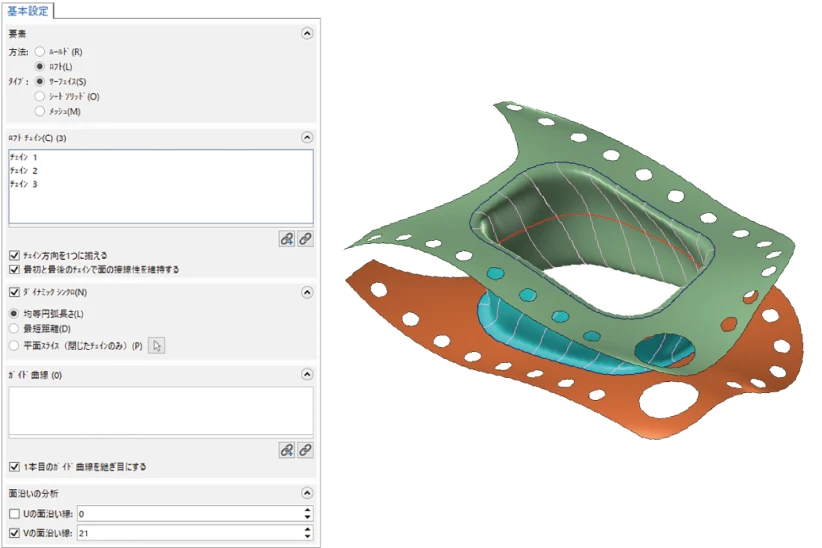Open the 基本設定 tab
Screen dimensions: 822x548
click(29, 10)
